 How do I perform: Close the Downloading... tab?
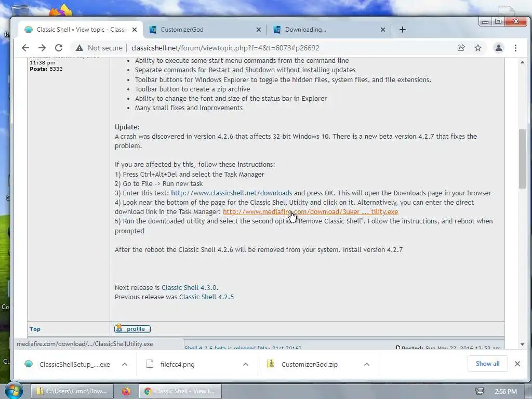point(383,30)
